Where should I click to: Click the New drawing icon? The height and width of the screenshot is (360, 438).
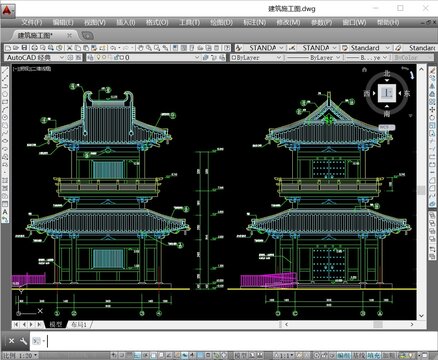(8, 48)
